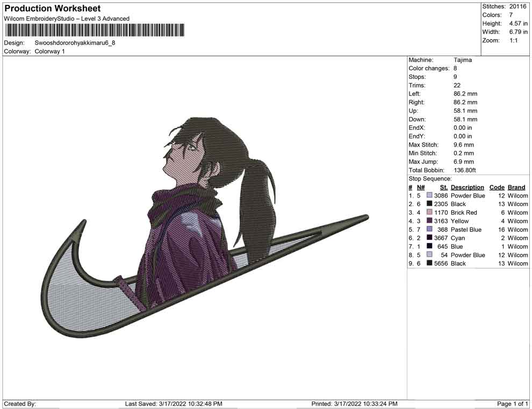Click the 3667 Cyan color swatch
The height and width of the screenshot is (409, 532).
(x=429, y=238)
